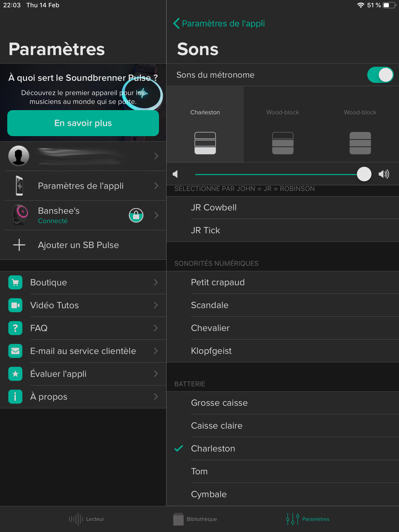This screenshot has height=532, width=399.
Task: Open the blurred user profile name
Action: pyautogui.click(x=79, y=156)
